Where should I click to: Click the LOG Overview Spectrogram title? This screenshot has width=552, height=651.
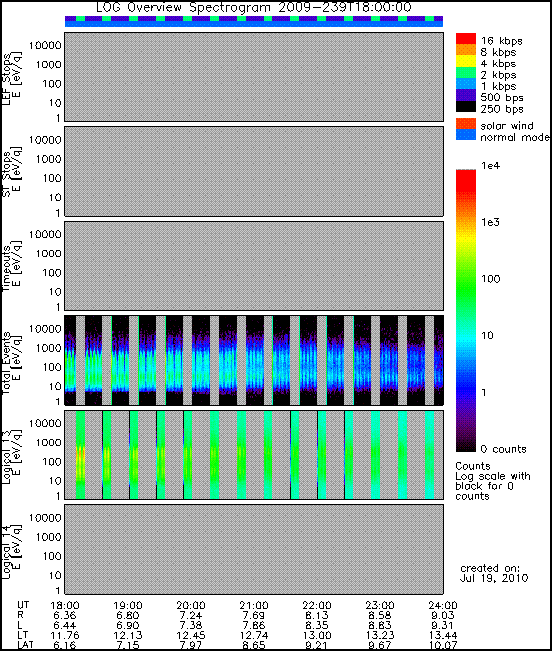coord(254,7)
